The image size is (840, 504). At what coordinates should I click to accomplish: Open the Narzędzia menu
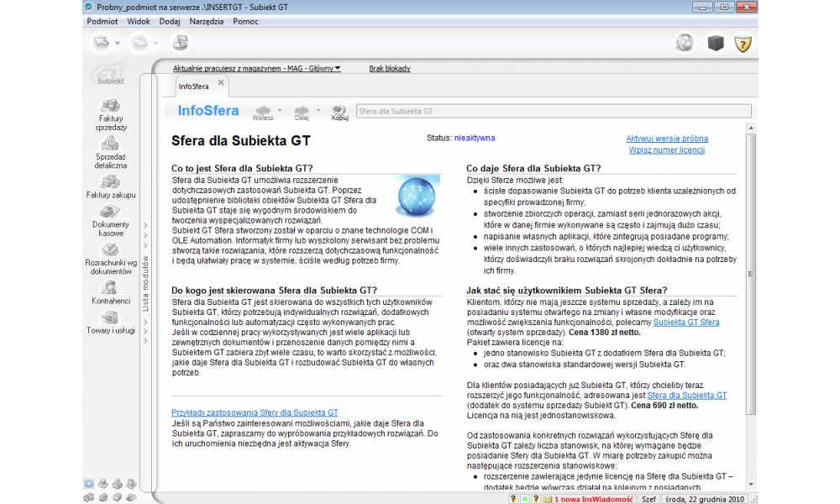coord(207,22)
